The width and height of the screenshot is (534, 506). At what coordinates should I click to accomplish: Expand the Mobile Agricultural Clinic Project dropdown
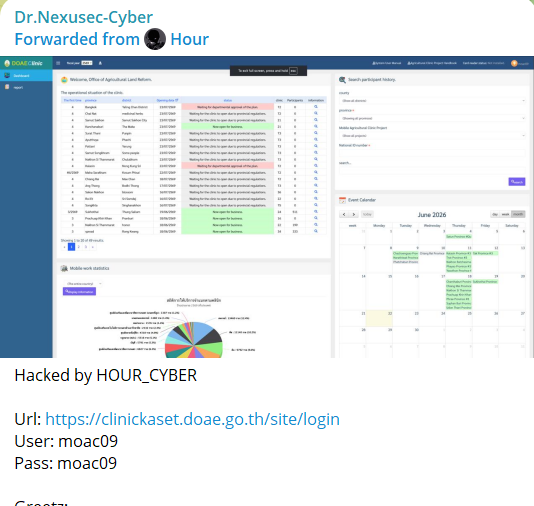432,136
